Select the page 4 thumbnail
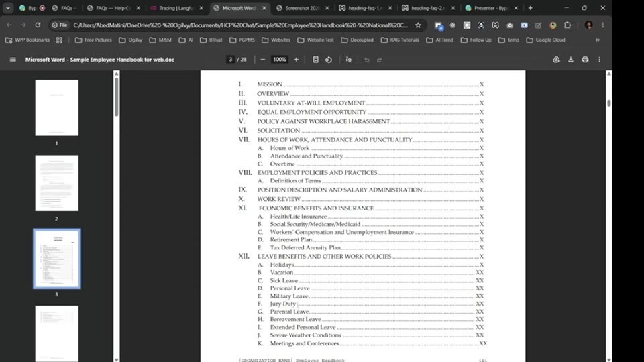Viewport: 644px width, 362px height. tap(56, 333)
